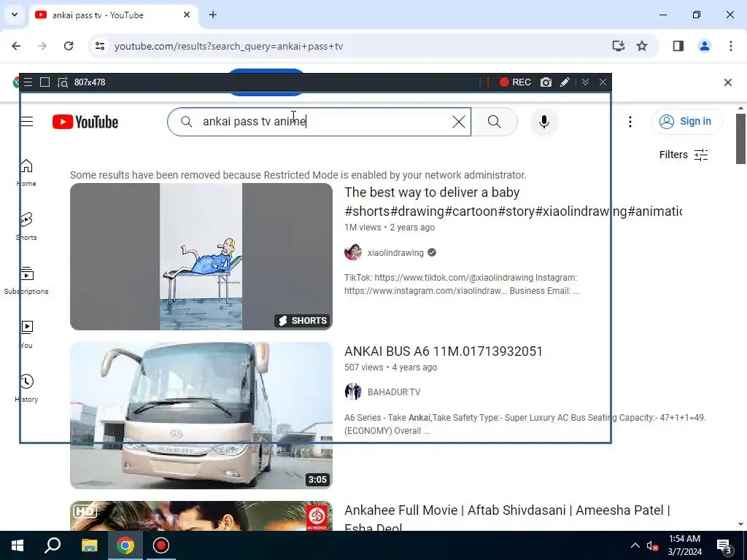Viewport: 747px width, 560px height.
Task: Open the recorder toolbar menu icon
Action: click(28, 82)
